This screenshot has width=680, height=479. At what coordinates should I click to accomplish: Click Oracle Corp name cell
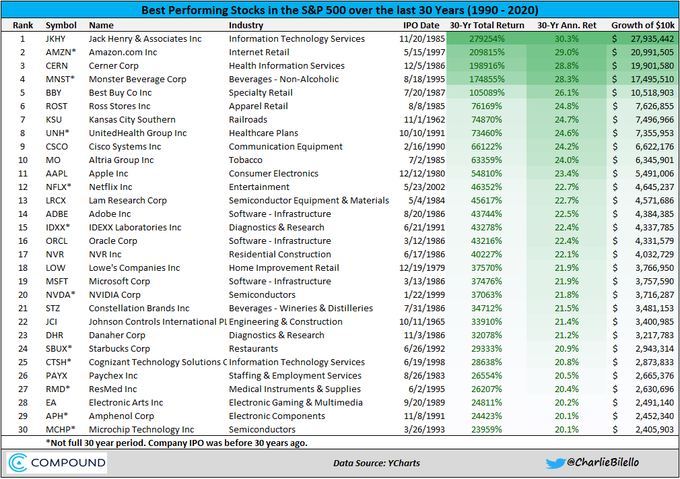tap(113, 240)
